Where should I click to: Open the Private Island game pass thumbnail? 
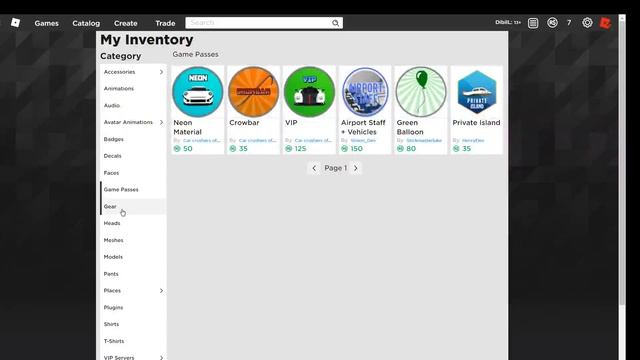[477, 92]
